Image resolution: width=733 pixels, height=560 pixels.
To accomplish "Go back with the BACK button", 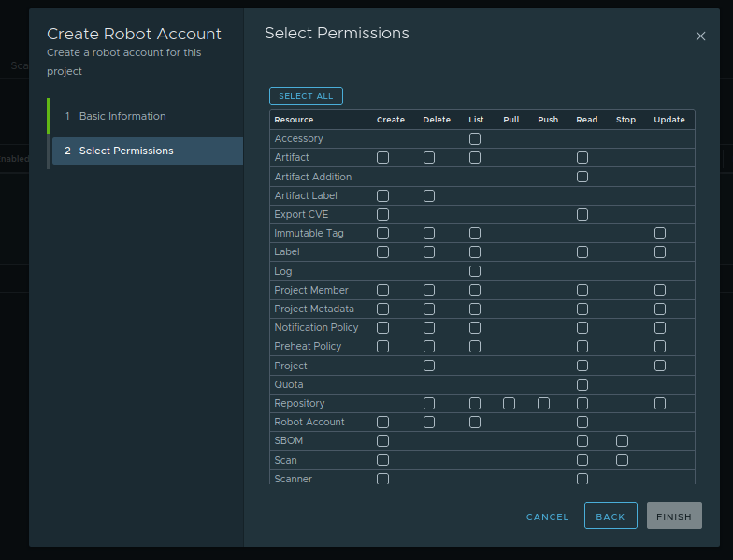I will [x=611, y=516].
